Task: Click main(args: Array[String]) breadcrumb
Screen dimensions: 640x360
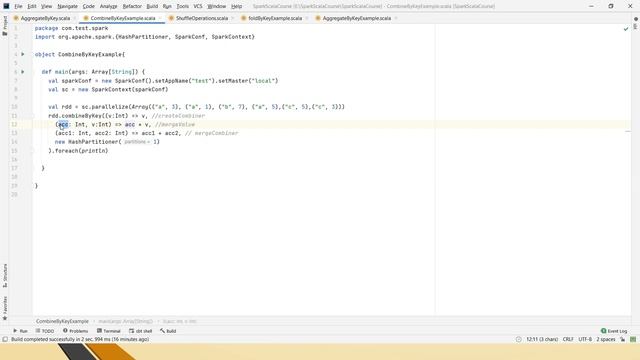Action: click(x=125, y=322)
